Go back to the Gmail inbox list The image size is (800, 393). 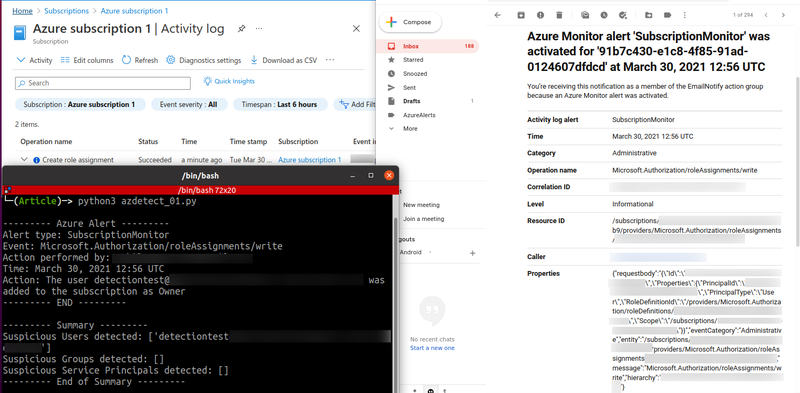point(497,15)
